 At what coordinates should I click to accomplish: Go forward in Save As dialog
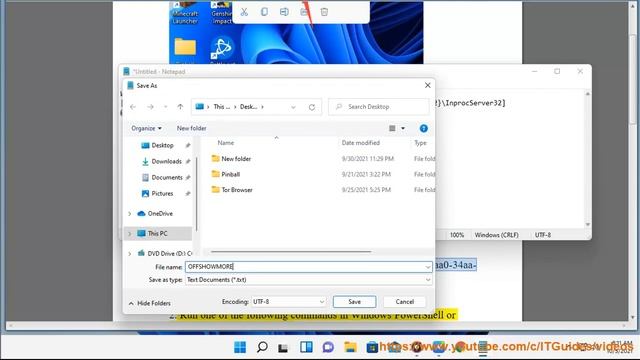[150, 107]
